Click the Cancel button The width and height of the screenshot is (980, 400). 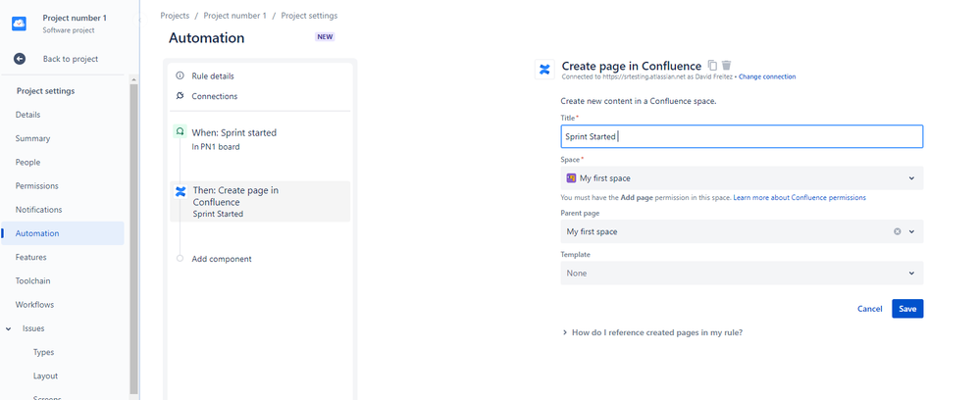pos(869,309)
